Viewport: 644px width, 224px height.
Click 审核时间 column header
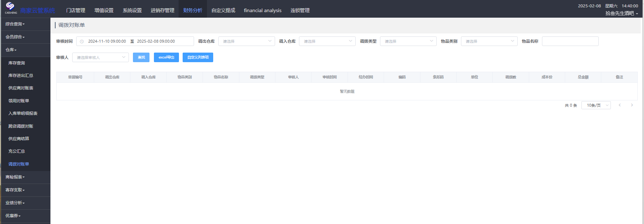(330, 77)
